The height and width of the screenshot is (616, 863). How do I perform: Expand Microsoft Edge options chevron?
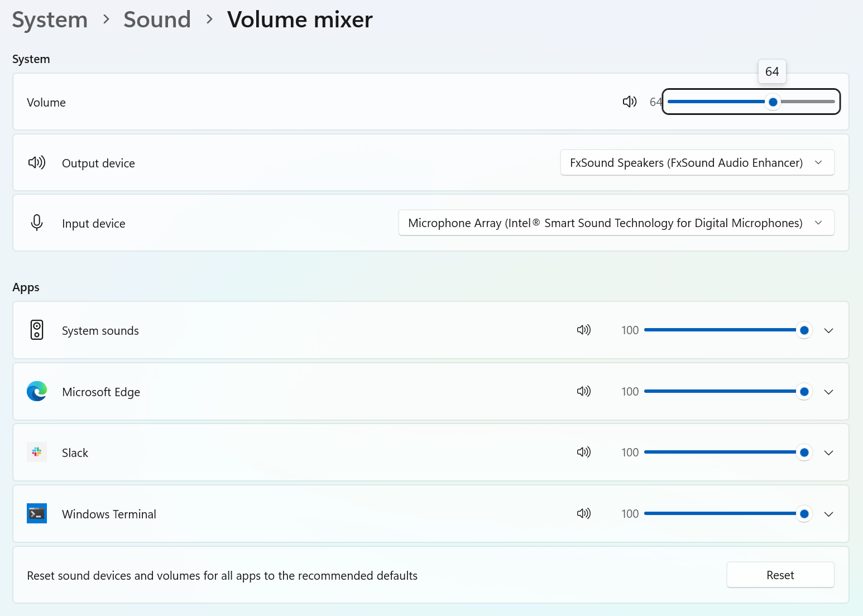(x=829, y=392)
